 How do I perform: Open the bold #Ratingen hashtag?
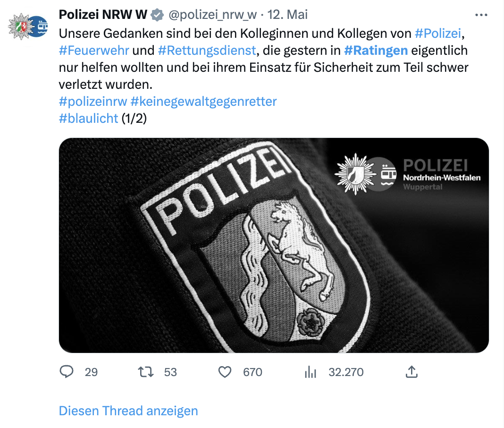pyautogui.click(x=376, y=50)
